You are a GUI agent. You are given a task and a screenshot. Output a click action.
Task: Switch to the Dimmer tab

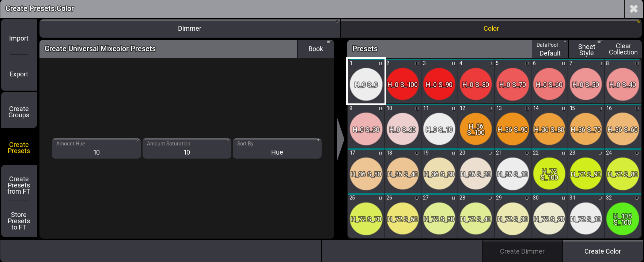[x=189, y=29]
